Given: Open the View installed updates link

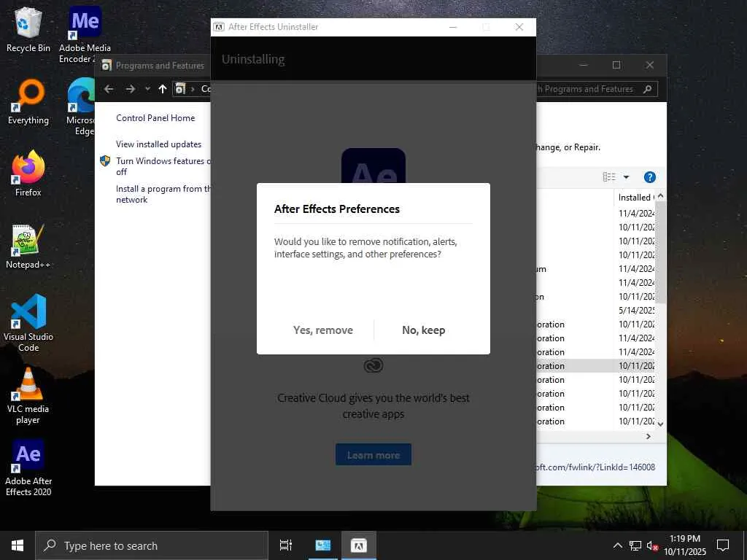Looking at the screenshot, I should coord(158,144).
